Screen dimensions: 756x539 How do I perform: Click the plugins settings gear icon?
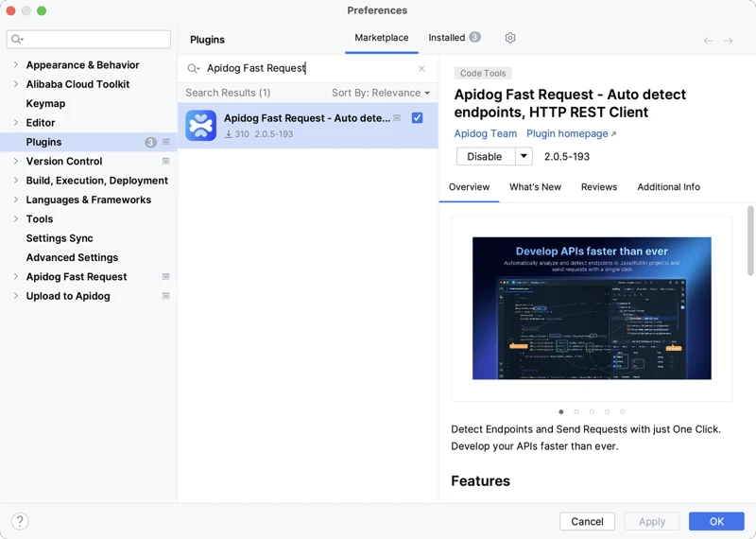click(510, 38)
